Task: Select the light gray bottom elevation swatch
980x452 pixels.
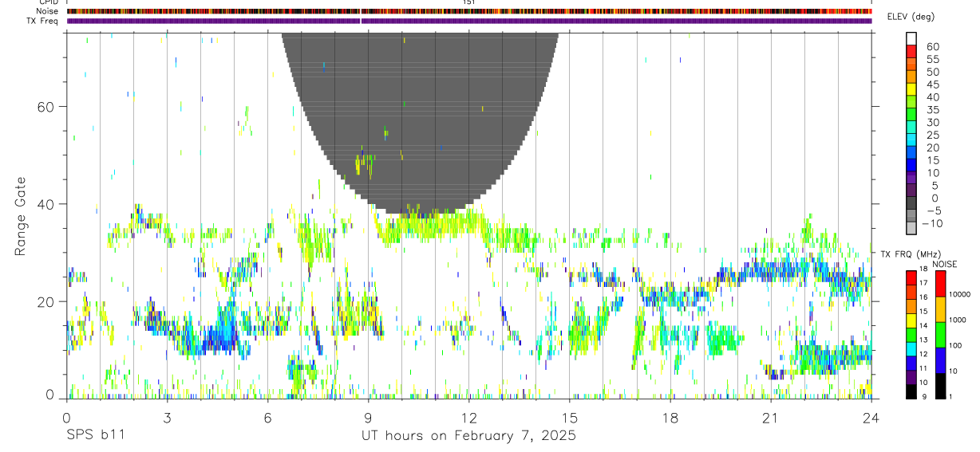Action: coord(911,228)
